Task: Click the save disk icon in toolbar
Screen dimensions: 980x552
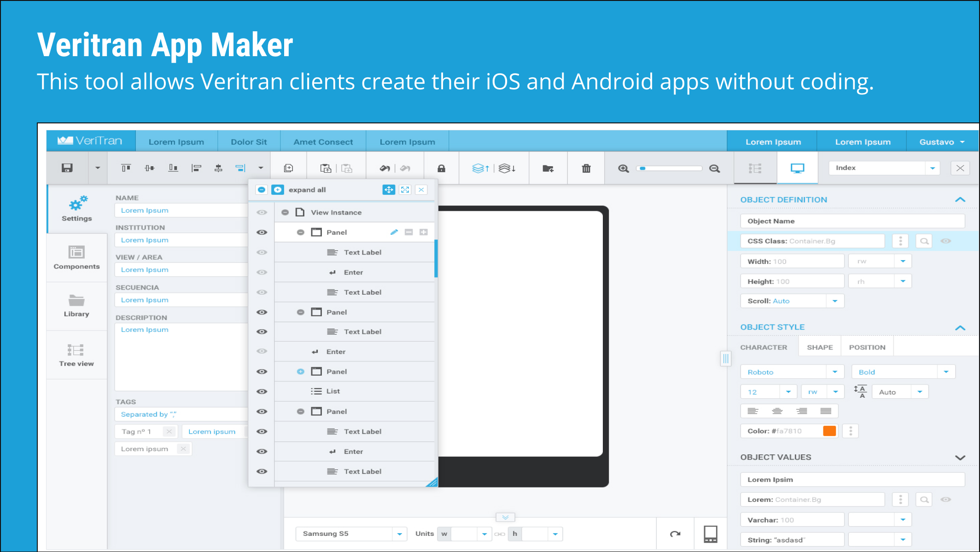Action: 67,168
